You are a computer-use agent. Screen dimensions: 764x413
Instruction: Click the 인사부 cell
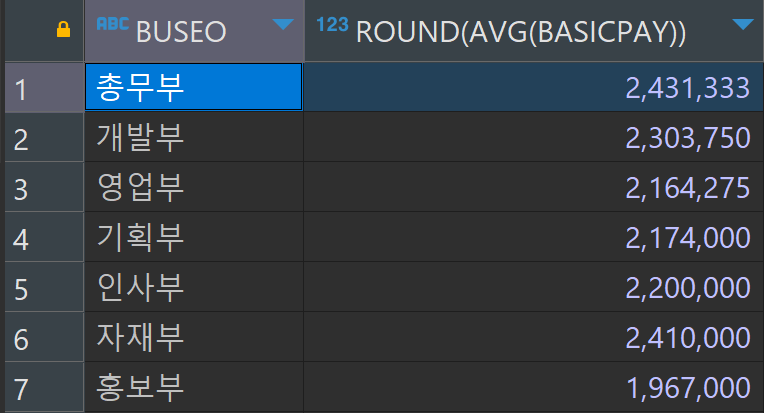pos(194,287)
